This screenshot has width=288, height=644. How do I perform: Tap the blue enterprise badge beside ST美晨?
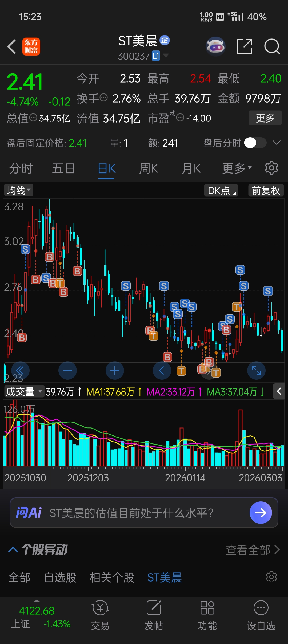click(x=165, y=40)
